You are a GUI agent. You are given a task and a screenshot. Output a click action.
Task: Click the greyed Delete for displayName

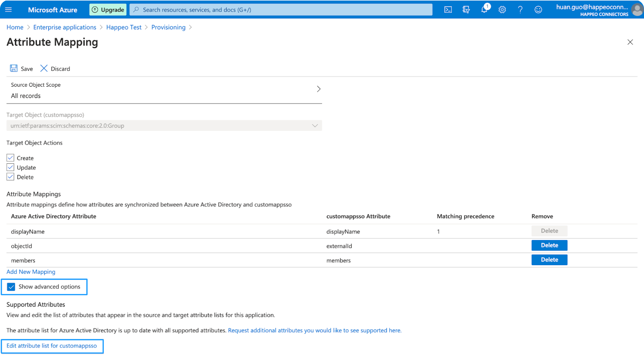(x=549, y=231)
